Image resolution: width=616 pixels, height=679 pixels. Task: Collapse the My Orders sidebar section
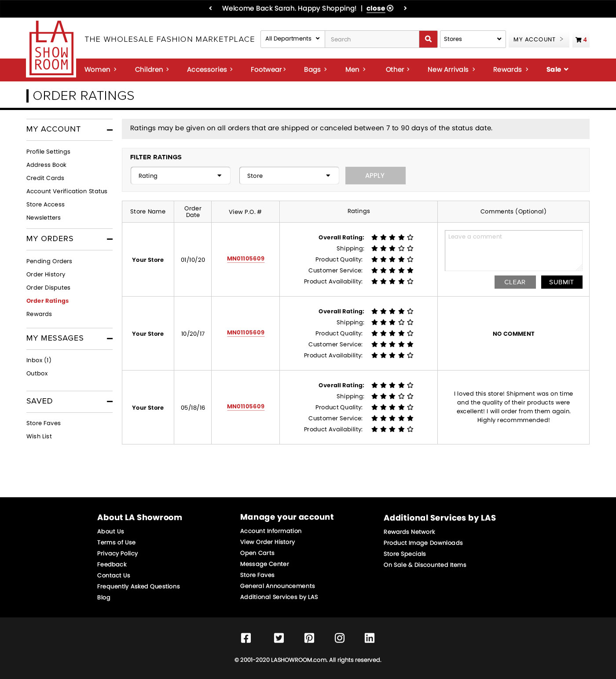(x=110, y=239)
